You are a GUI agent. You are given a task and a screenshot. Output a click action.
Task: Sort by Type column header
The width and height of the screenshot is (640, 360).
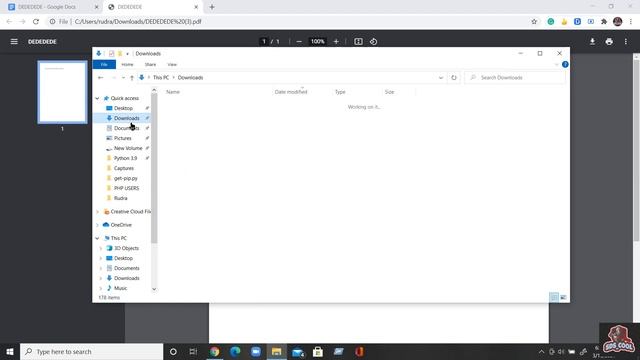click(x=340, y=92)
